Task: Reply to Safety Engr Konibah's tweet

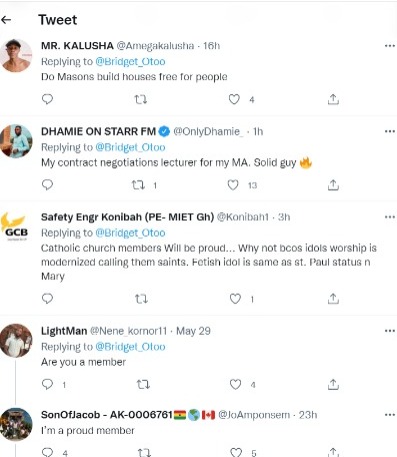Action: tap(47, 298)
